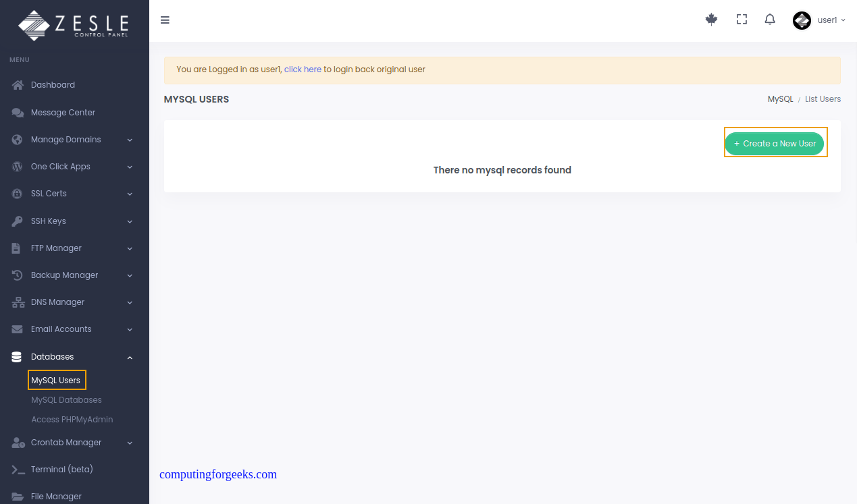Expand FTP Manager chevron

130,249
